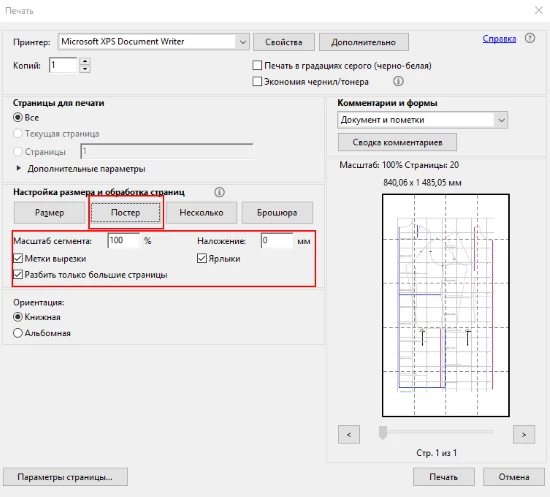Cancel with the Отмена button
The height and width of the screenshot is (497, 550).
tap(514, 477)
